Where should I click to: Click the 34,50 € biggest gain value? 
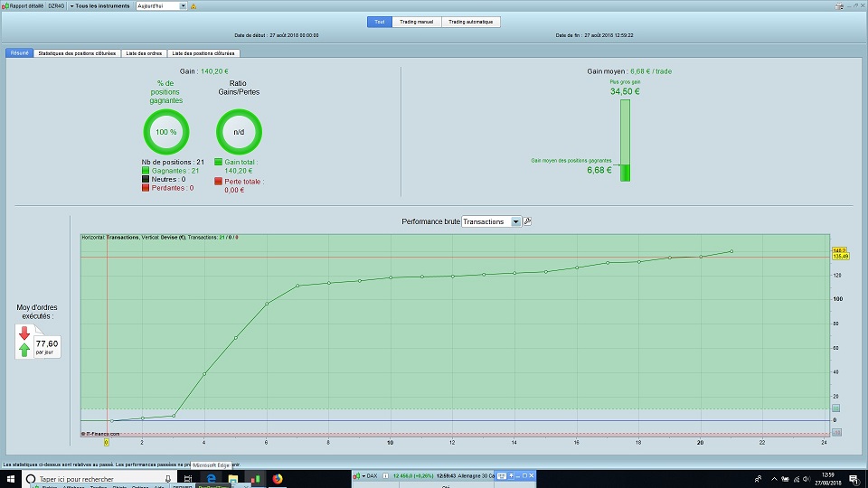625,91
